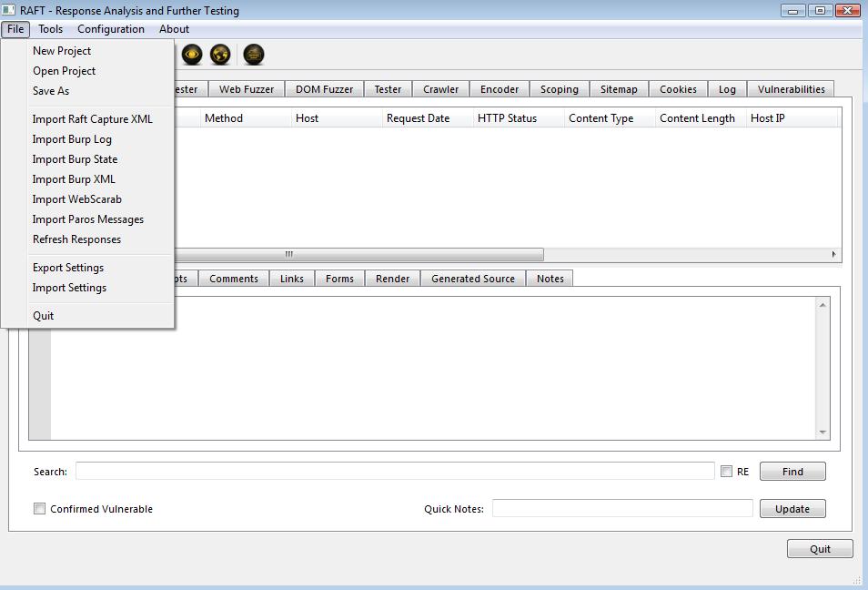Screen dimensions: 868x590
Task: Click the RAFT application icon in the title bar
Action: click(8, 10)
